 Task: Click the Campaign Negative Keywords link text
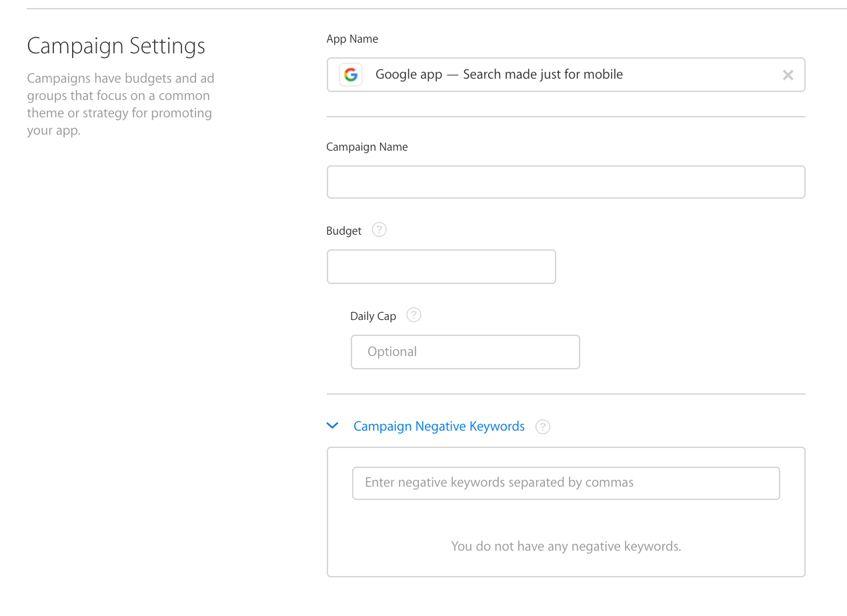click(439, 426)
